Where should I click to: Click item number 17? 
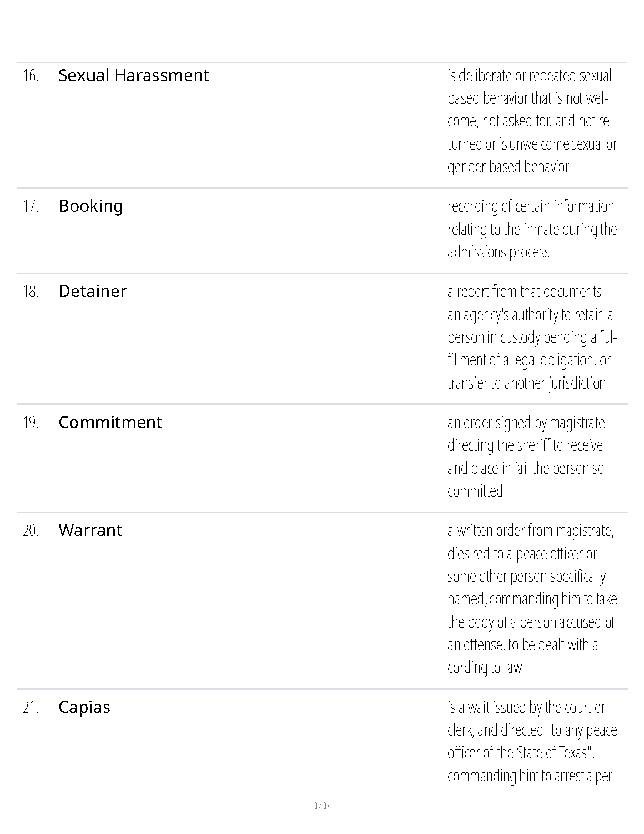click(x=31, y=206)
